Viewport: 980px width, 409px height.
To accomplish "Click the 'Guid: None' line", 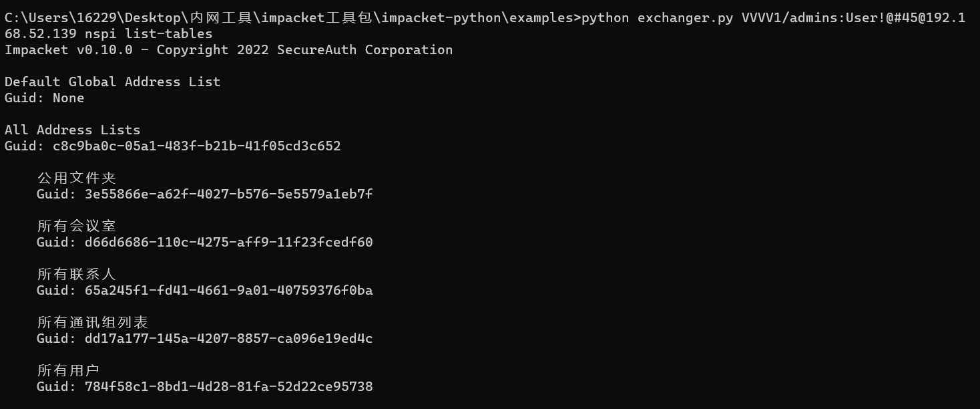I will [x=44, y=98].
